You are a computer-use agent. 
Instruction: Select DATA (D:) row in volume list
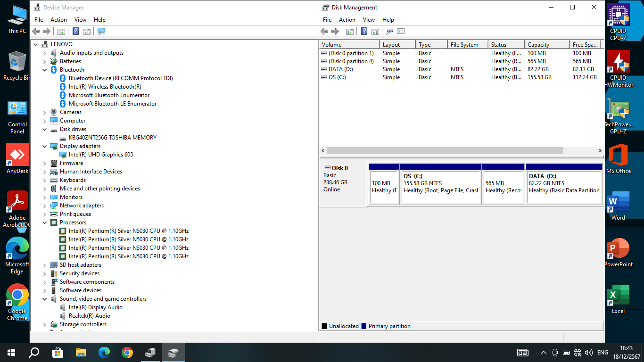[x=461, y=69]
